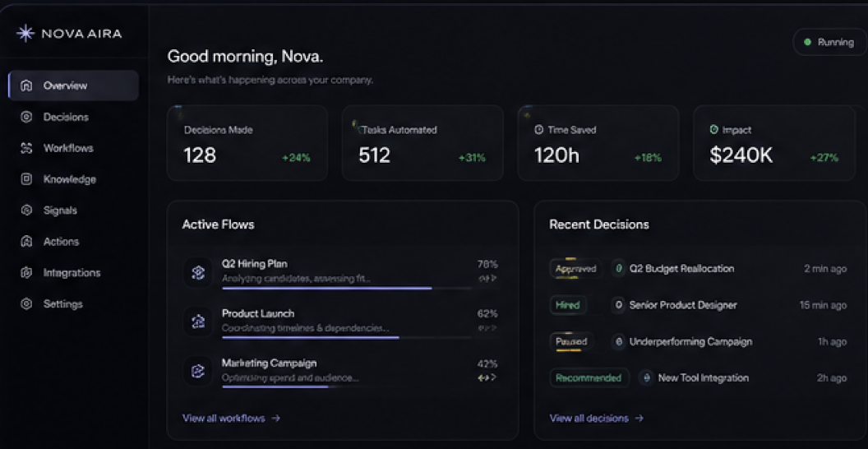Click the Approved status badge
Viewport: 868px width, 449px height.
(575, 269)
